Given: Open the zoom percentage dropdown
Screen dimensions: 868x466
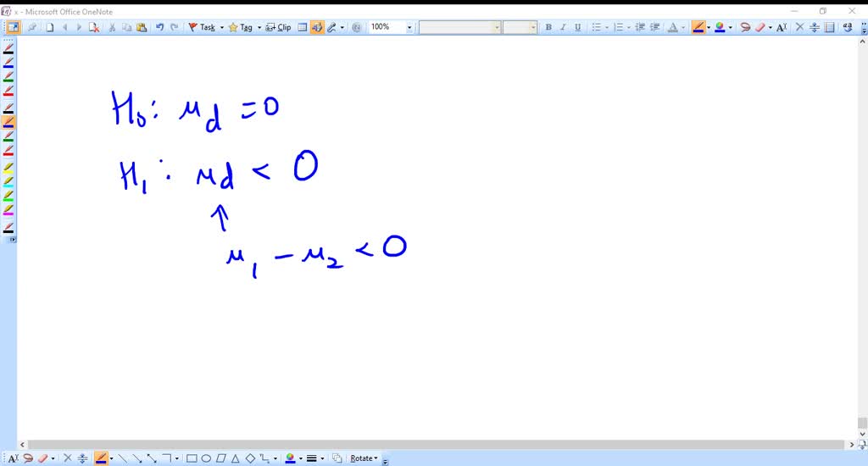Looking at the screenshot, I should pyautogui.click(x=409, y=27).
